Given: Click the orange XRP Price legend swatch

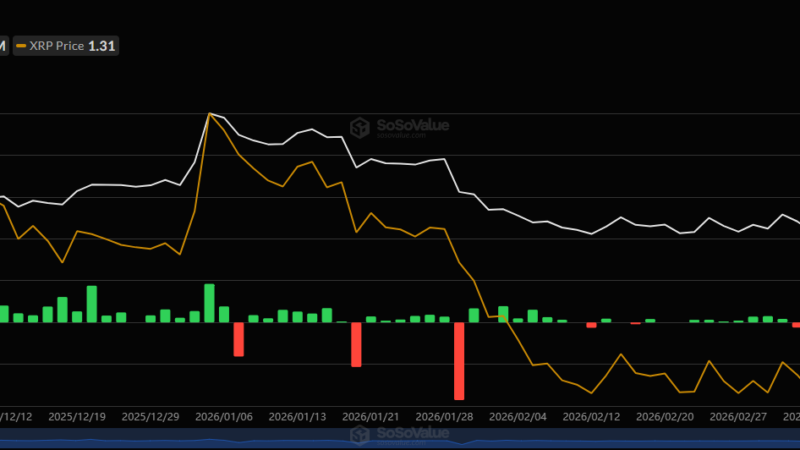Looking at the screenshot, I should (21, 46).
